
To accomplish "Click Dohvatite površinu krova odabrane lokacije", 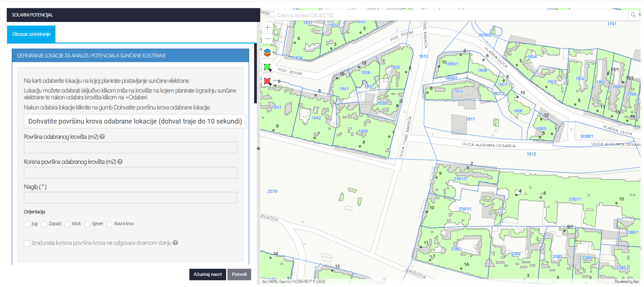I will pos(135,121).
